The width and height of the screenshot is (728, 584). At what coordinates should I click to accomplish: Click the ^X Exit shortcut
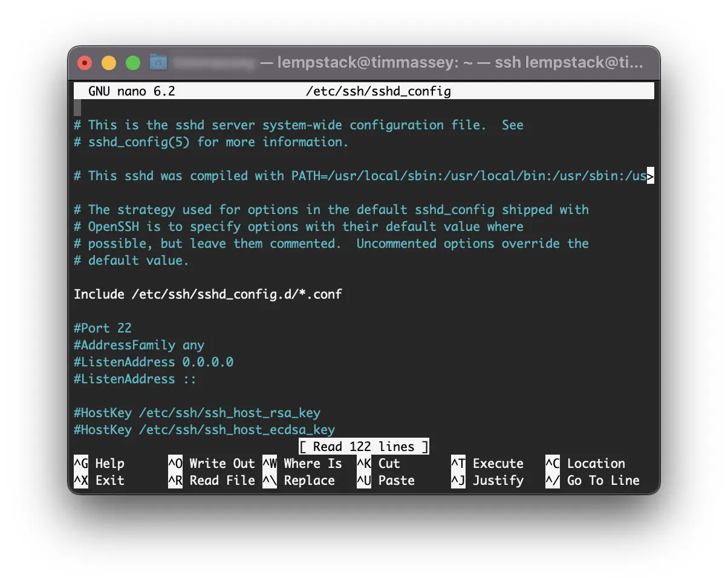tap(99, 481)
